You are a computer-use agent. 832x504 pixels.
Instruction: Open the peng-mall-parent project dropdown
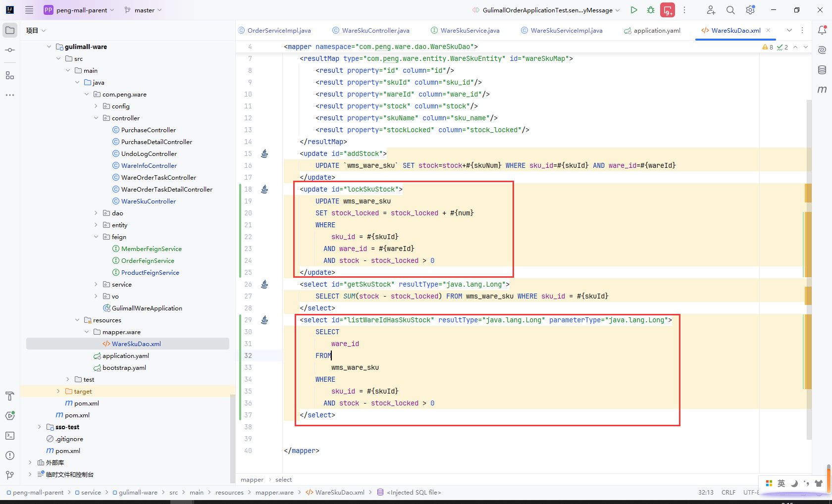coord(79,10)
